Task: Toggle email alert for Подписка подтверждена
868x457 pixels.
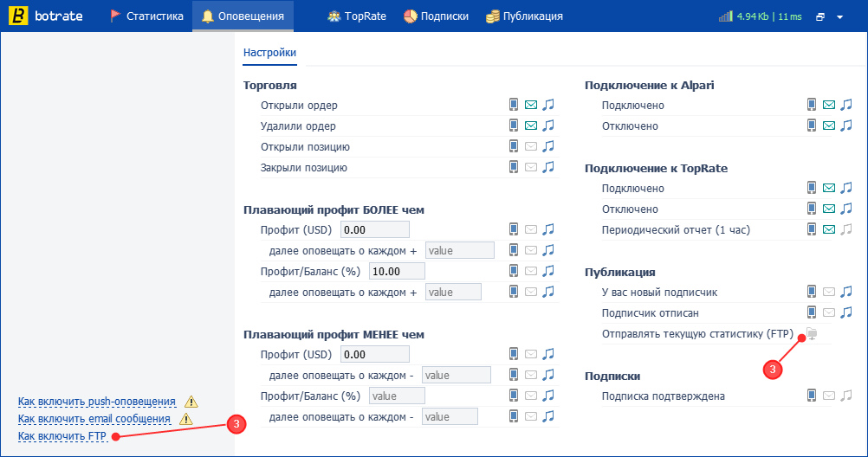Action: coord(829,395)
